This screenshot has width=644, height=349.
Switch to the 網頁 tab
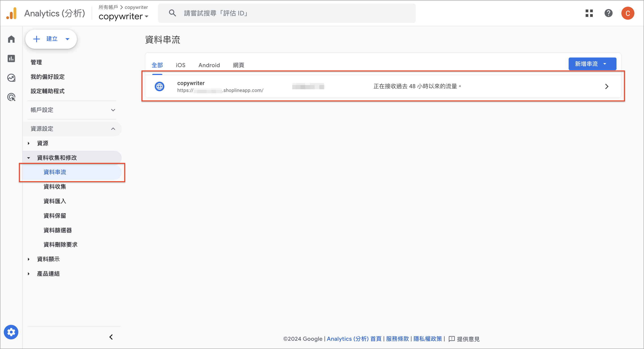(238, 65)
